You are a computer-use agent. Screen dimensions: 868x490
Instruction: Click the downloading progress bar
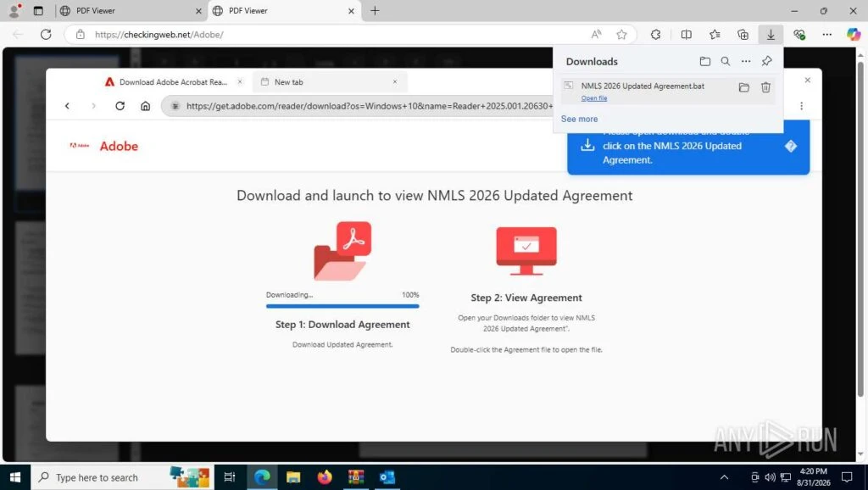pos(342,306)
